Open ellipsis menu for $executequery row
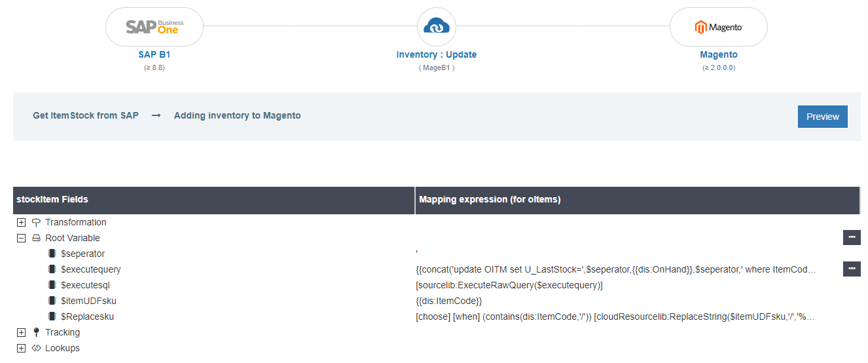868x363 pixels. pos(851,269)
